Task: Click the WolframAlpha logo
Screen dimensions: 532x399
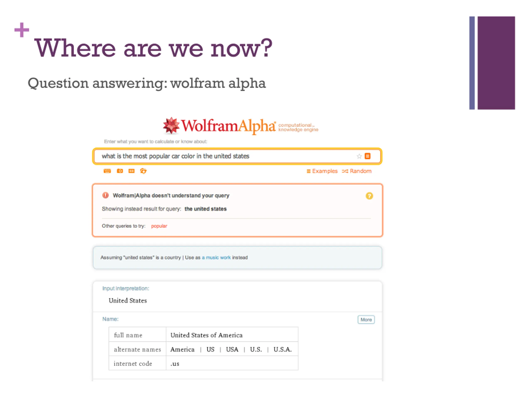Action: (x=219, y=126)
